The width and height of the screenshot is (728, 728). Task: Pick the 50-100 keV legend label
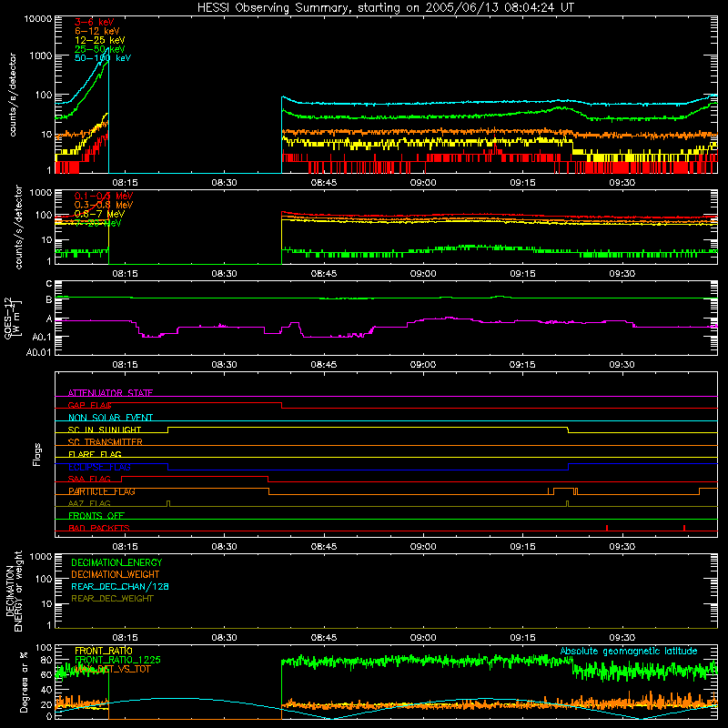click(102, 57)
